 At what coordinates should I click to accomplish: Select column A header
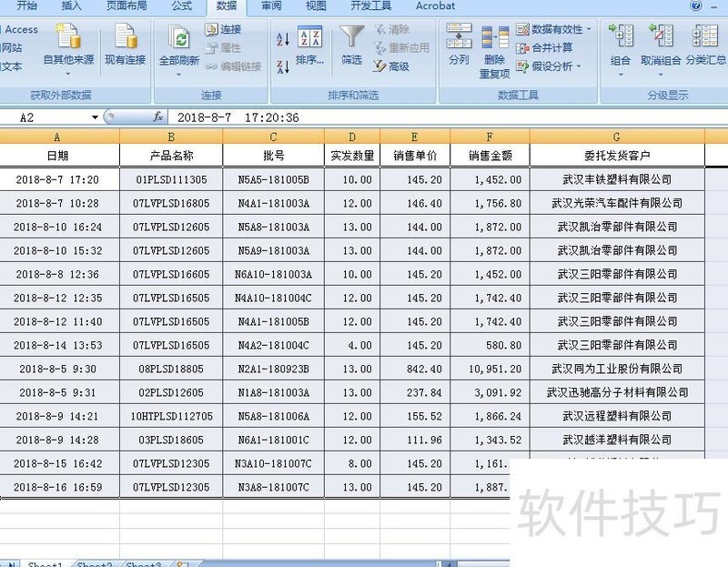[57, 137]
